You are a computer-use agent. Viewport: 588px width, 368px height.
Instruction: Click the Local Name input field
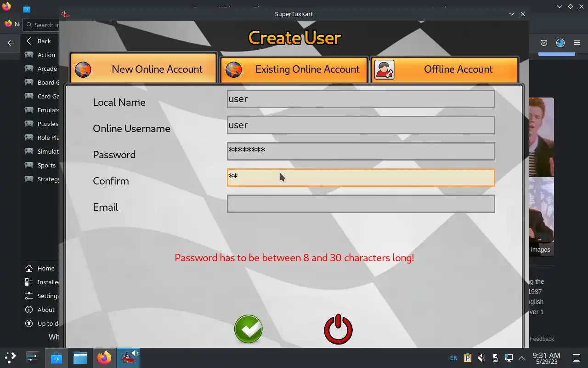(361, 99)
